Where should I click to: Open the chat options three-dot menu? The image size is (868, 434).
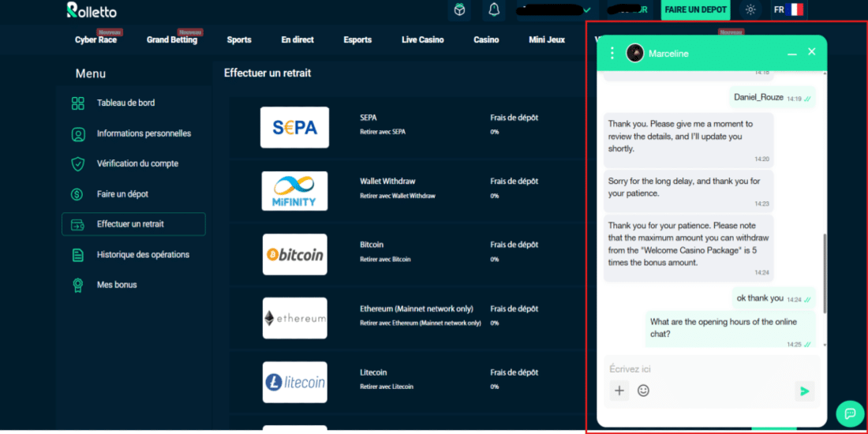pos(612,53)
